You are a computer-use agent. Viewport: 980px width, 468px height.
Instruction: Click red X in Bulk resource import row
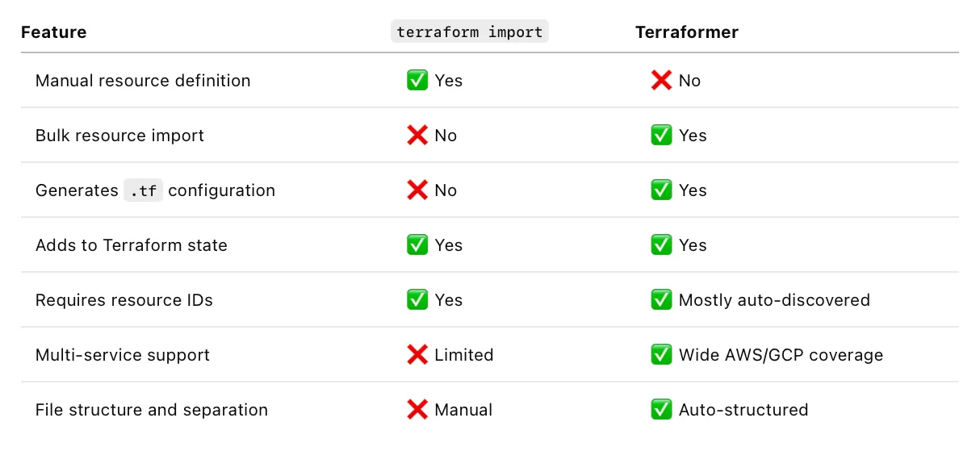pos(417,136)
